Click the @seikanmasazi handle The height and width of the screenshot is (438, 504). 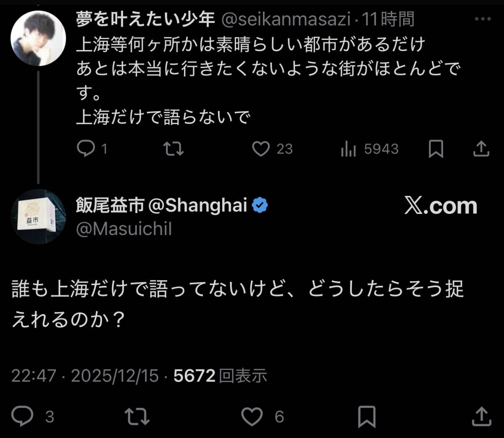pyautogui.click(x=286, y=19)
